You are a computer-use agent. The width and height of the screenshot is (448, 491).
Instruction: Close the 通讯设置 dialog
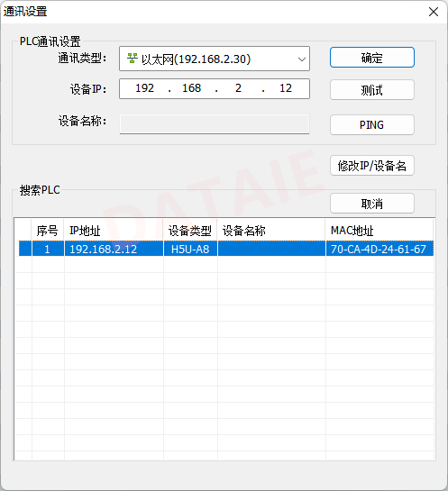pyautogui.click(x=434, y=12)
